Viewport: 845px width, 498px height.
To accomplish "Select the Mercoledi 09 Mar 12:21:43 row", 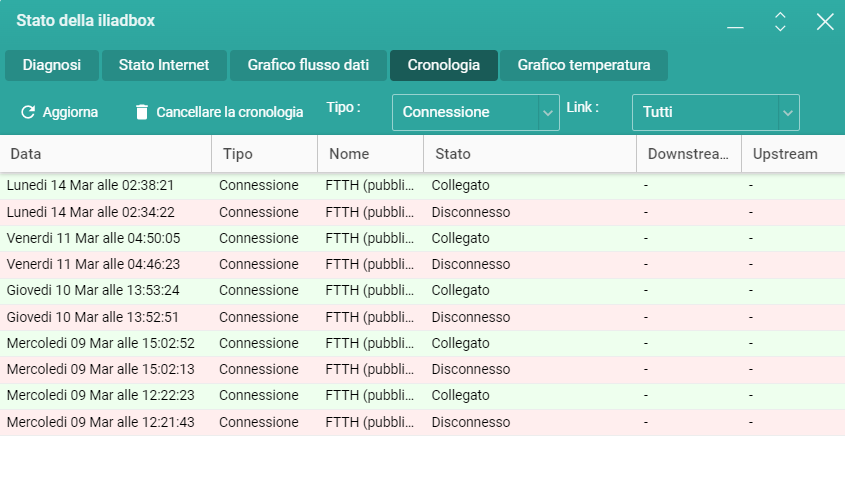I will tap(422, 423).
